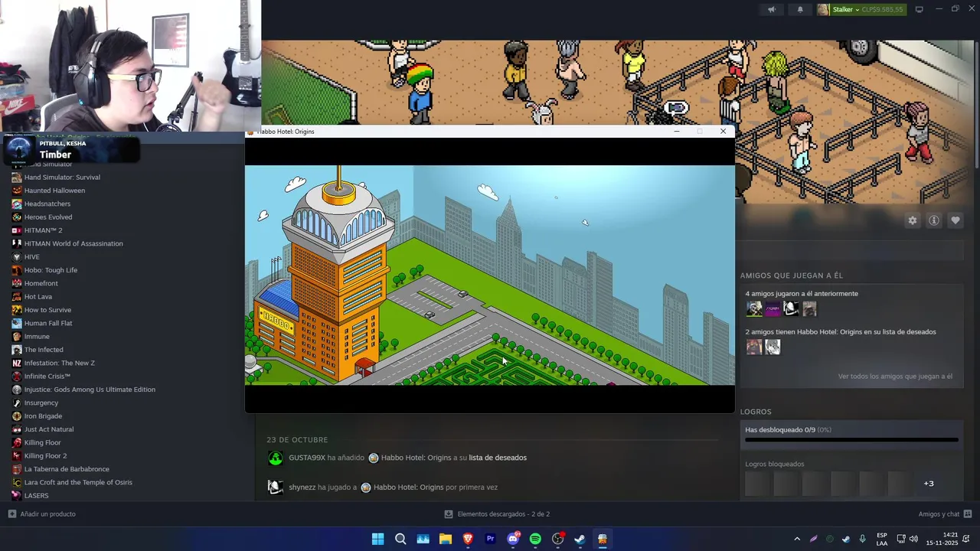Show game info circle icon
This screenshot has width=980, height=551.
click(933, 220)
